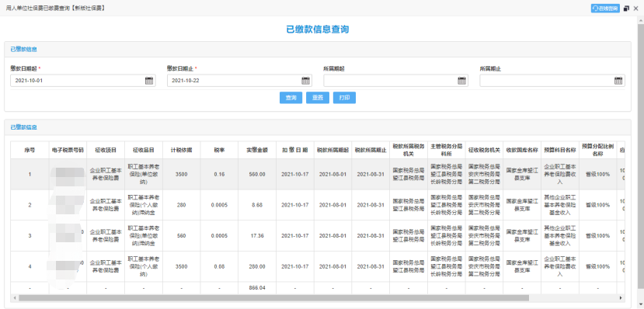Click row 4 预算科目名称 cell 企业职工基本养老保险费收入
Image resolution: width=644 pixels, height=309 pixels.
coord(560,267)
